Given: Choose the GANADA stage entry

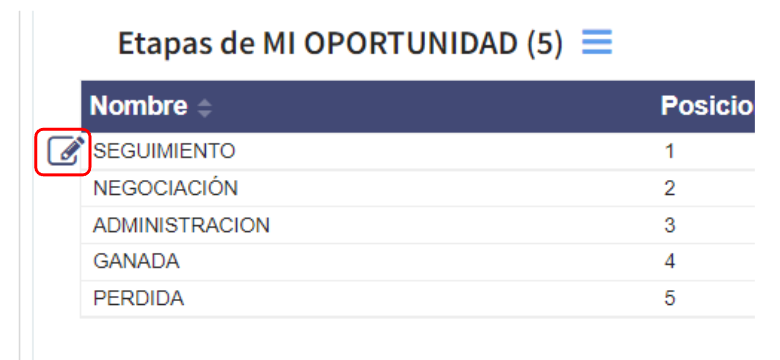Looking at the screenshot, I should pyautogui.click(x=136, y=262).
